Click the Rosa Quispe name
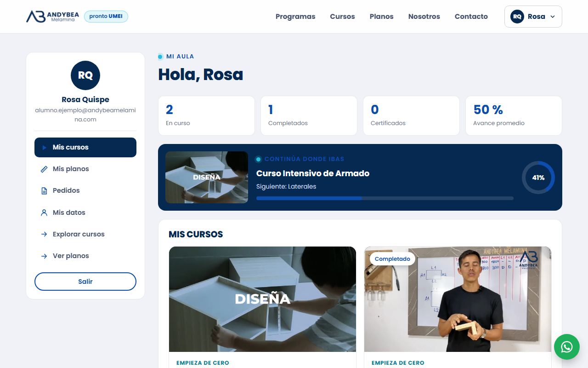 click(x=85, y=99)
